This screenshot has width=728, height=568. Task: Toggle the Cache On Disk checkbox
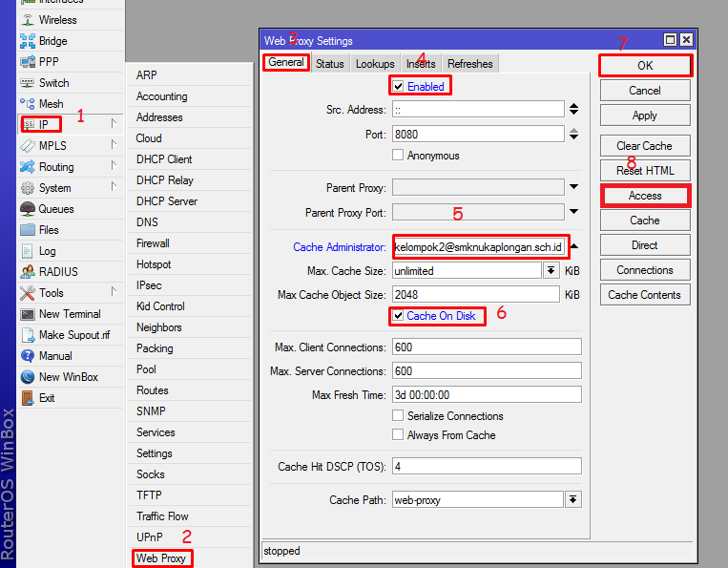[x=398, y=316]
